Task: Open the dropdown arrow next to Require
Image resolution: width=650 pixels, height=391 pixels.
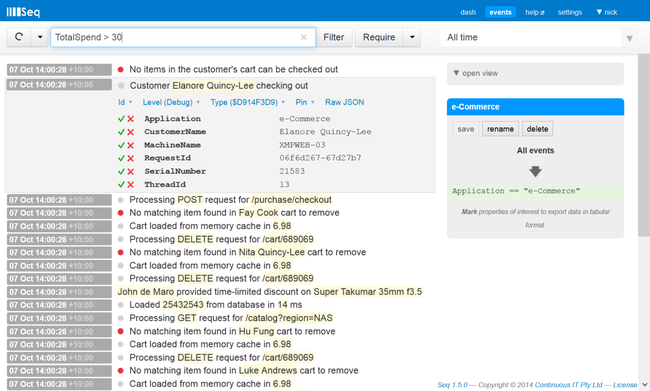Action: click(412, 37)
